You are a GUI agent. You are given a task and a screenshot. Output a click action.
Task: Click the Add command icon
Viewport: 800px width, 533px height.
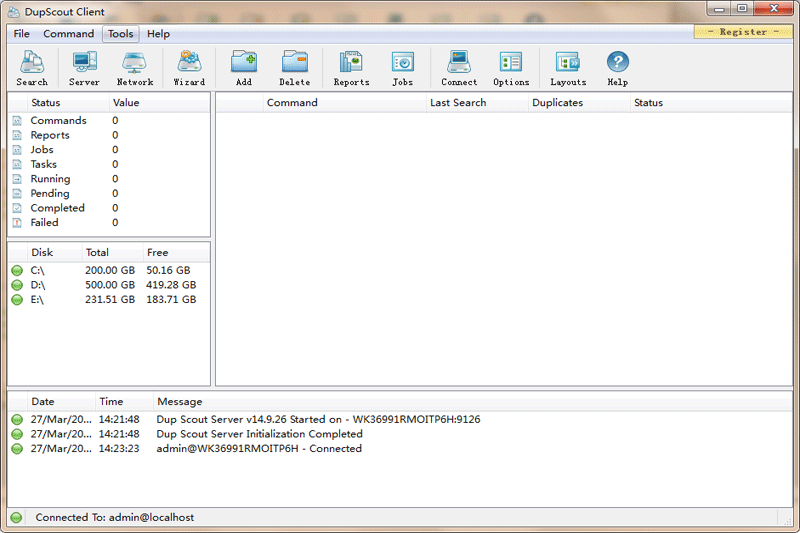tap(243, 68)
